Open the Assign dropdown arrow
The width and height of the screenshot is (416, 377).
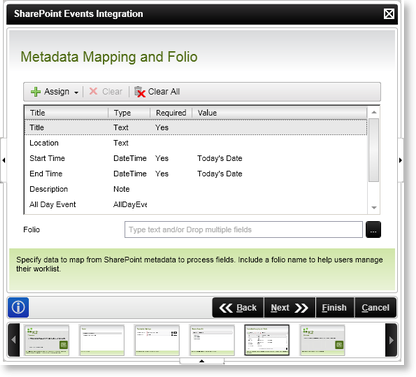[x=76, y=92]
